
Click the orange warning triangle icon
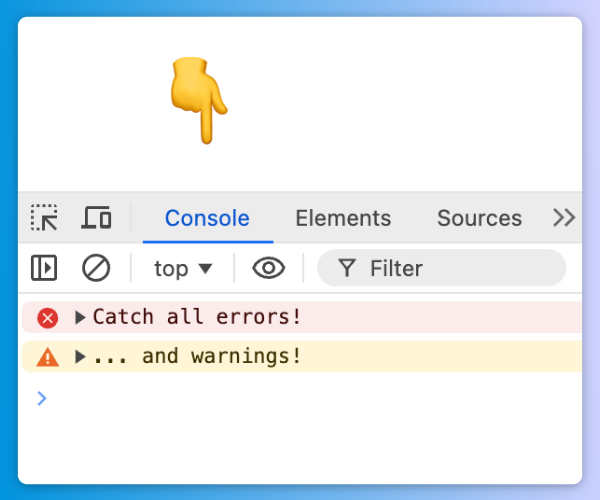(x=48, y=357)
